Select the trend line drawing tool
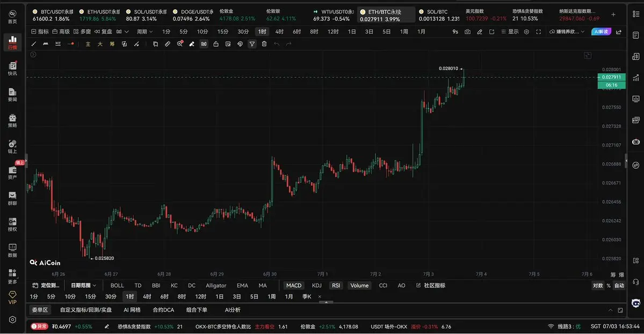Viewport: 644px width, 334px height. tap(34, 44)
